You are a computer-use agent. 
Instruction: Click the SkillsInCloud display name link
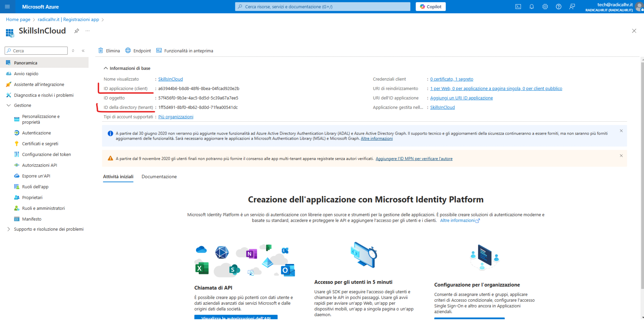click(170, 79)
